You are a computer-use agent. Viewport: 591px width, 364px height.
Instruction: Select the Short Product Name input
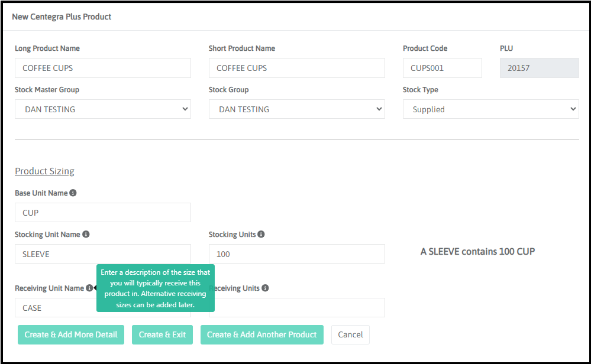(296, 68)
